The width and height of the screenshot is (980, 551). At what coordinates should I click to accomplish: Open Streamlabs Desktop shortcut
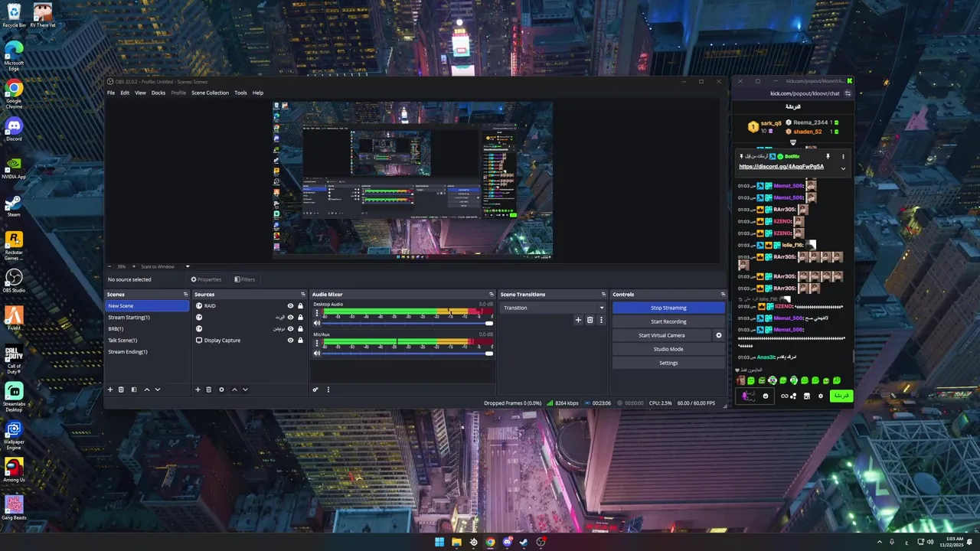[14, 395]
